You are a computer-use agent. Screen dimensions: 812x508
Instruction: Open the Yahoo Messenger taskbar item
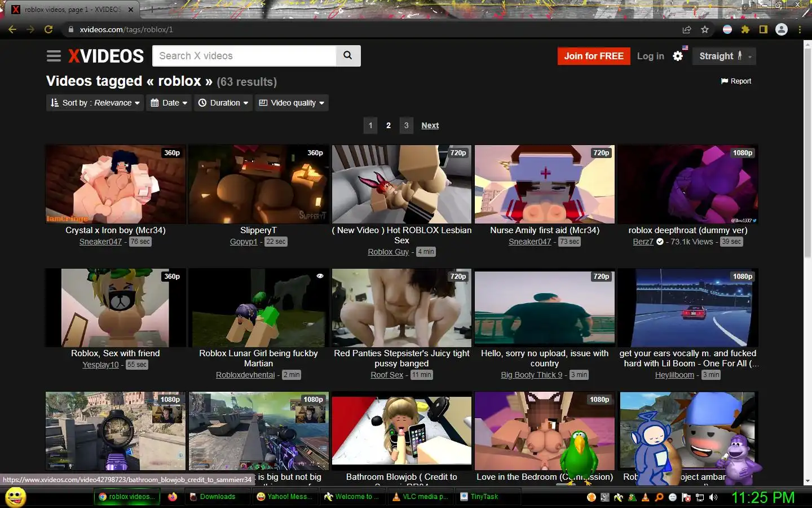tap(285, 497)
